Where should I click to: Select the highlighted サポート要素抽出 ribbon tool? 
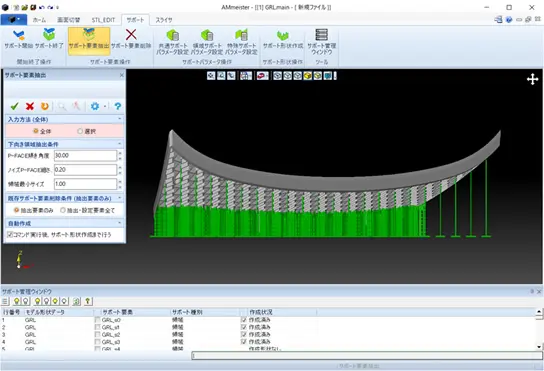(x=89, y=41)
